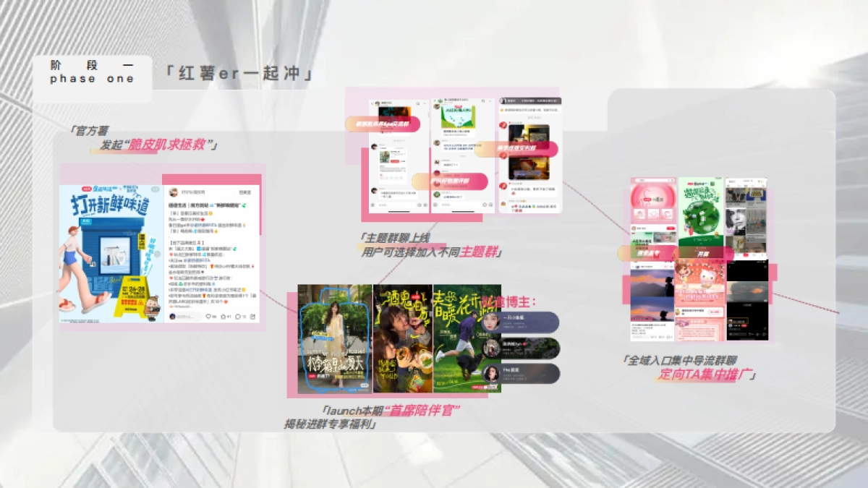Screen dimensions: 868x488
Task: Open the suitcase summer girl poster
Action: [334, 338]
